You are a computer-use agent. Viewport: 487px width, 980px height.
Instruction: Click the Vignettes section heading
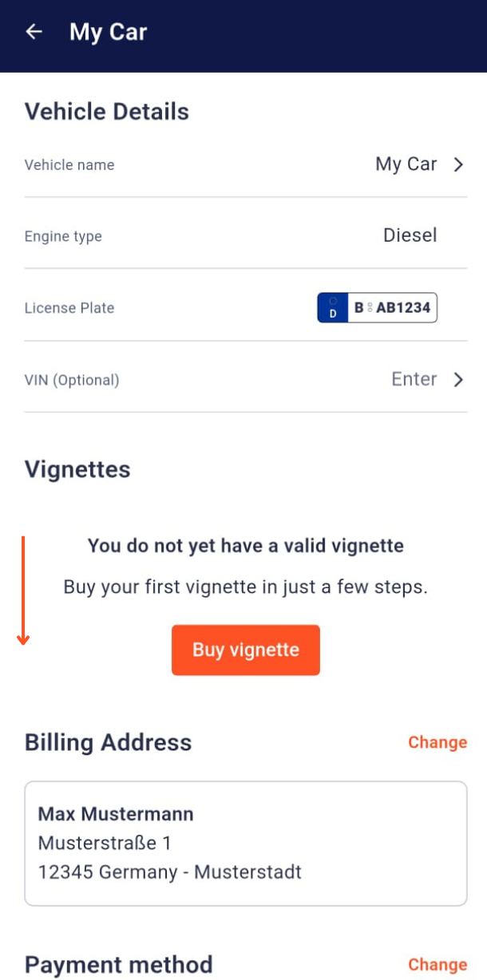[77, 469]
